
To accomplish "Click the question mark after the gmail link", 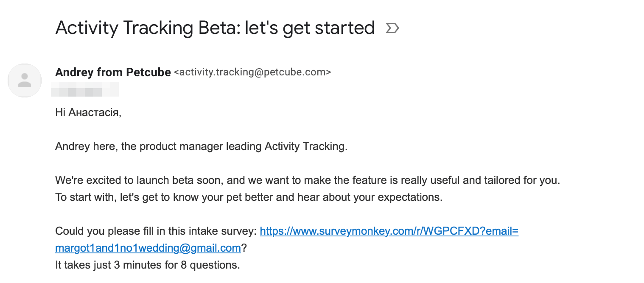I will pos(244,248).
